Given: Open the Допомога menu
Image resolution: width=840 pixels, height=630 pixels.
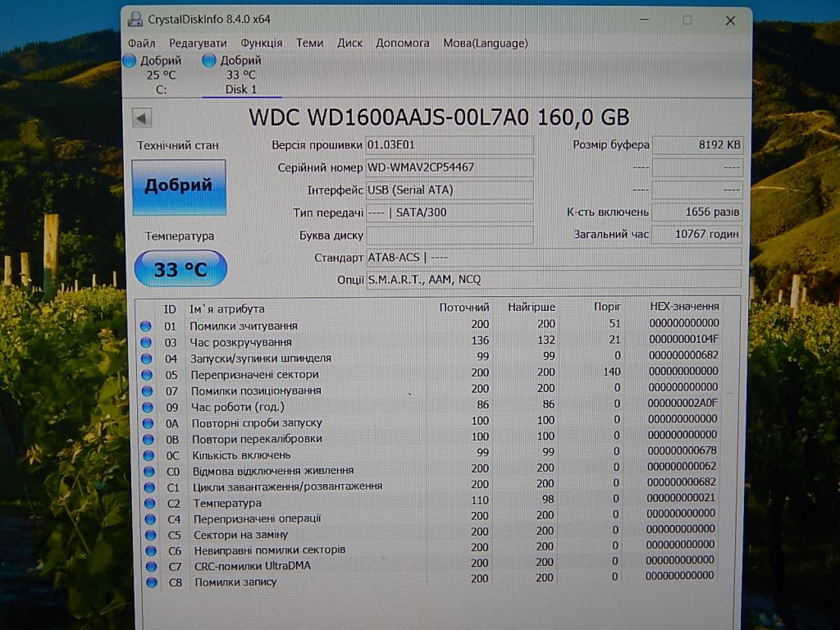Looking at the screenshot, I should click(x=402, y=43).
